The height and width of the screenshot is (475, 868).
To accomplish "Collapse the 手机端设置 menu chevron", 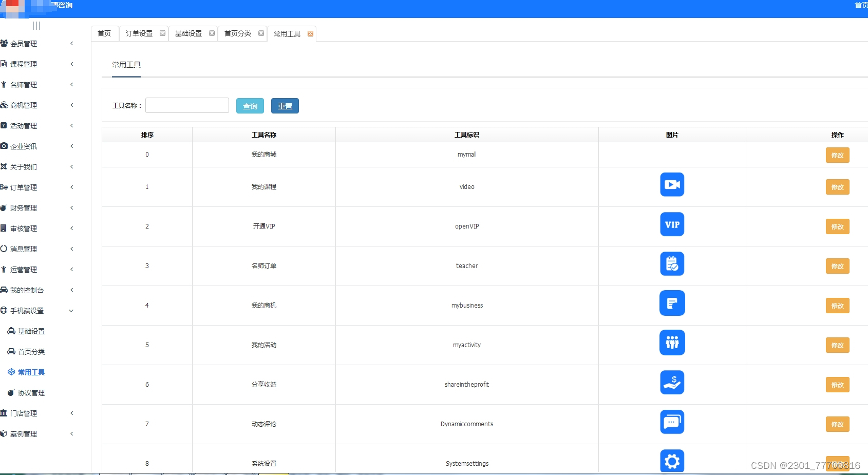I will pyautogui.click(x=71, y=311).
